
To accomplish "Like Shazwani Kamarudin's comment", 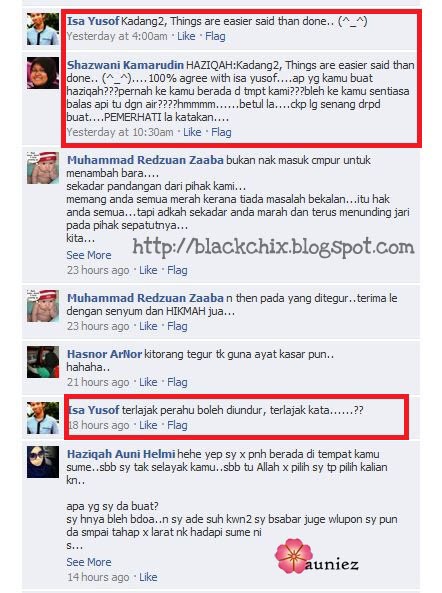I will point(192,132).
